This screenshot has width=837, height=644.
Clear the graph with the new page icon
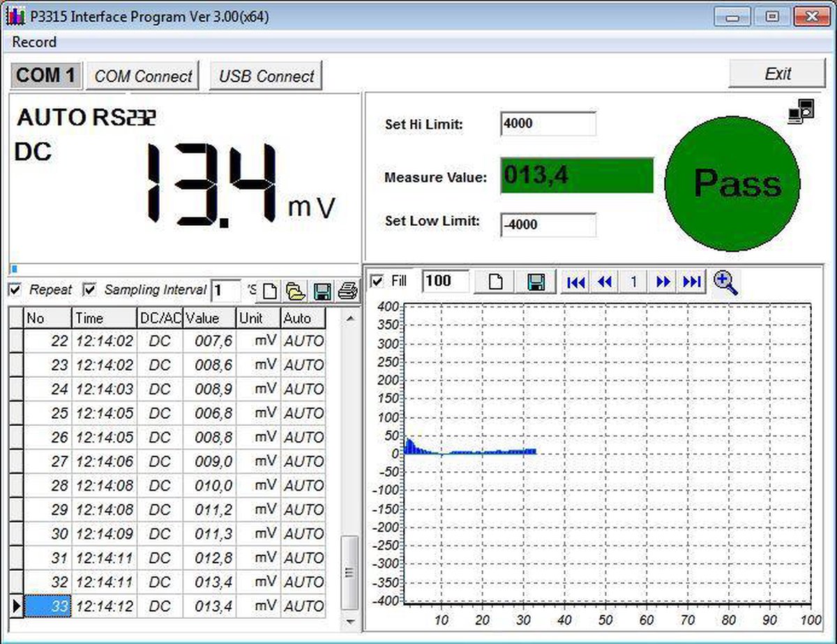click(x=495, y=282)
